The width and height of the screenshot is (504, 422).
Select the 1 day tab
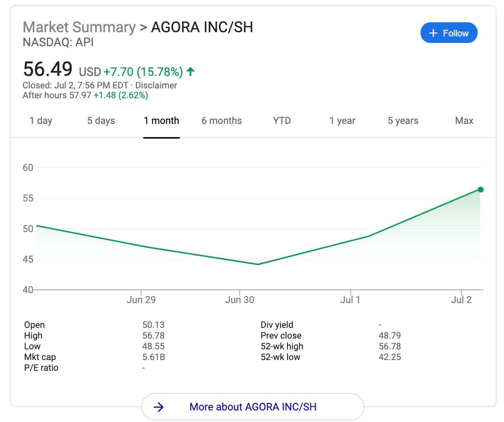click(41, 121)
